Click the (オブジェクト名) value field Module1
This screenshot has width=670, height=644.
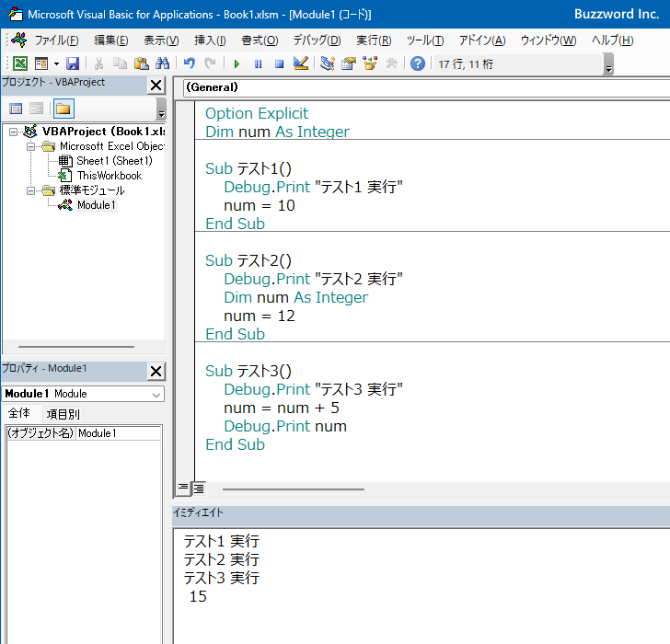[118, 433]
